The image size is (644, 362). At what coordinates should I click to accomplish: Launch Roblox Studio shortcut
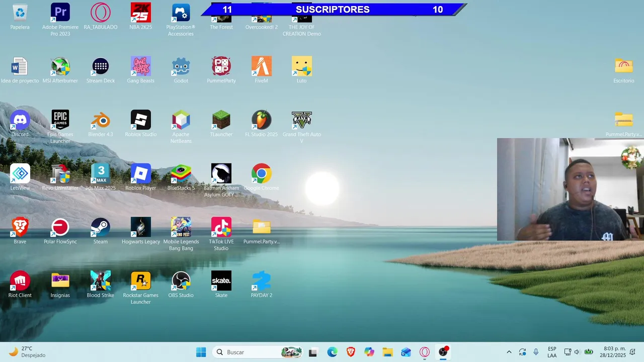click(141, 120)
